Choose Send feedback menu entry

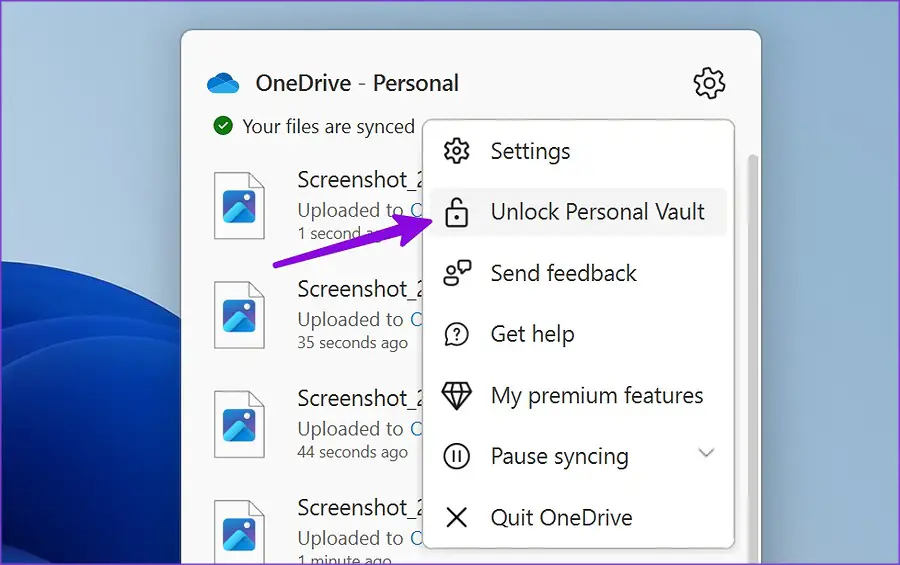tap(563, 273)
